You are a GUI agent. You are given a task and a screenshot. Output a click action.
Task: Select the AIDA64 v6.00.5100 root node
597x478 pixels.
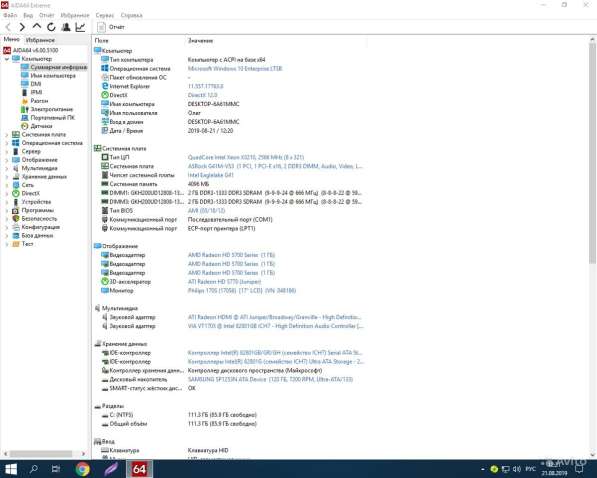[x=31, y=50]
